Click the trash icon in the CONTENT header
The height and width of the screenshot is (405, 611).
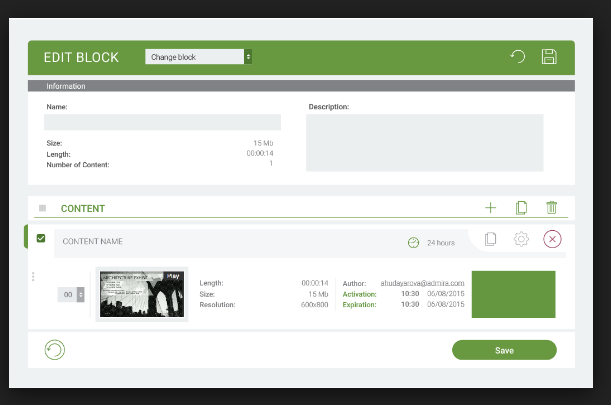click(551, 208)
